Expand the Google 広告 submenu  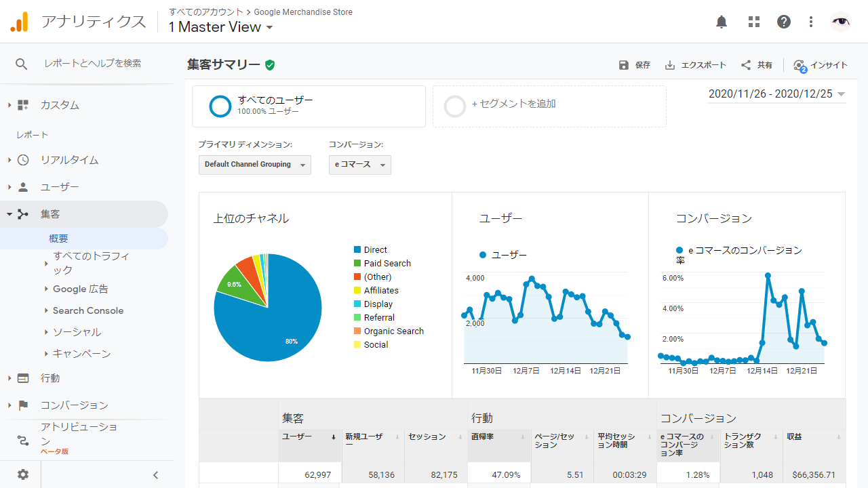[46, 289]
